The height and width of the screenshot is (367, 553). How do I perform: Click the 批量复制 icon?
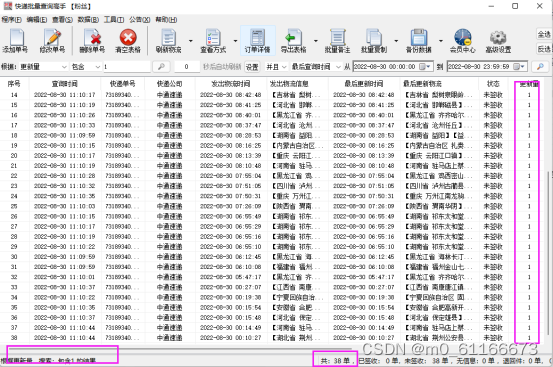click(374, 37)
